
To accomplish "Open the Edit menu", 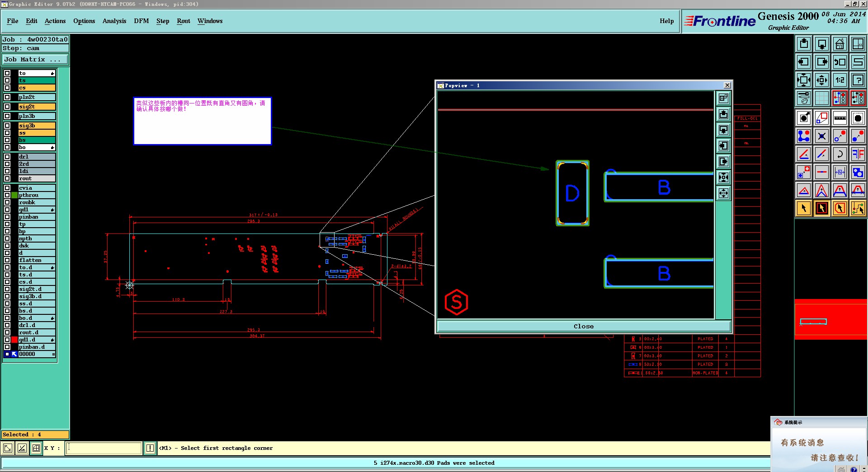I will coord(32,21).
